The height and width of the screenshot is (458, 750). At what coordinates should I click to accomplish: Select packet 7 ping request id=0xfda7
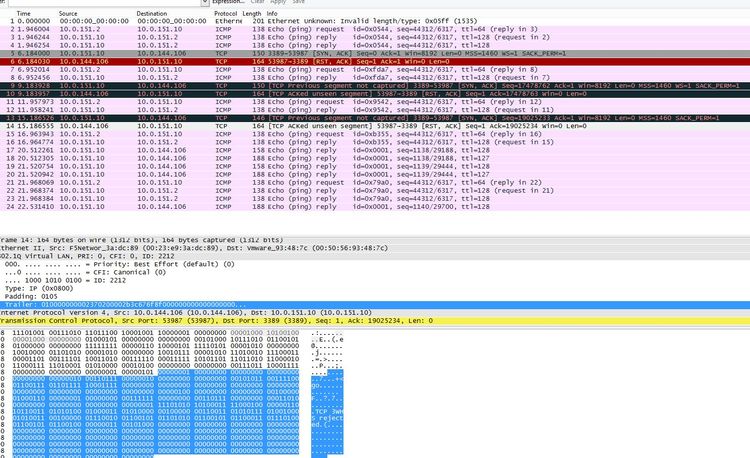(375, 70)
